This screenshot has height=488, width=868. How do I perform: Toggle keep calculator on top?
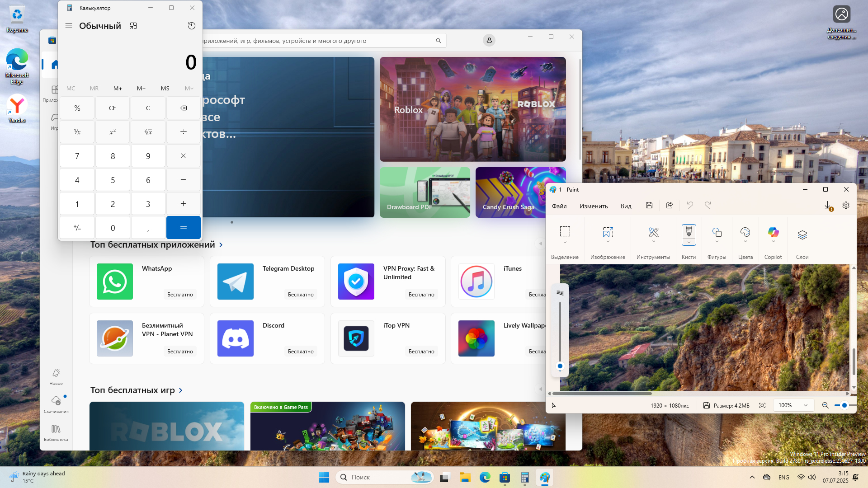133,26
